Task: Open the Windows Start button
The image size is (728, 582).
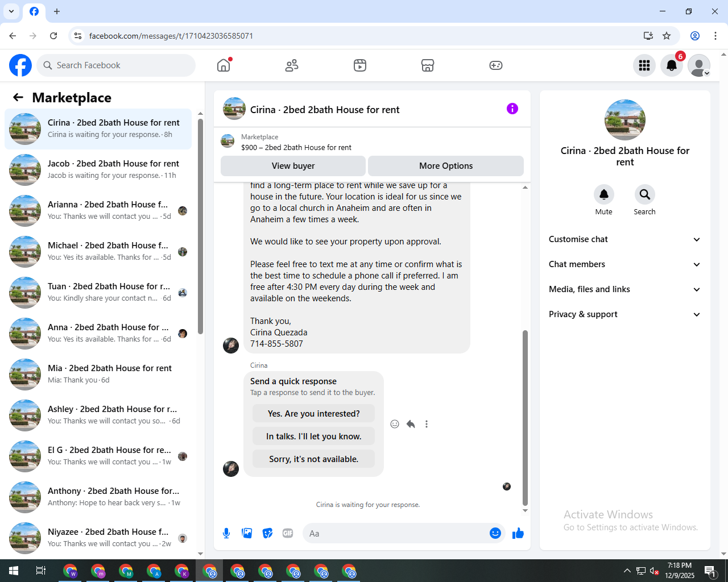Action: click(14, 571)
